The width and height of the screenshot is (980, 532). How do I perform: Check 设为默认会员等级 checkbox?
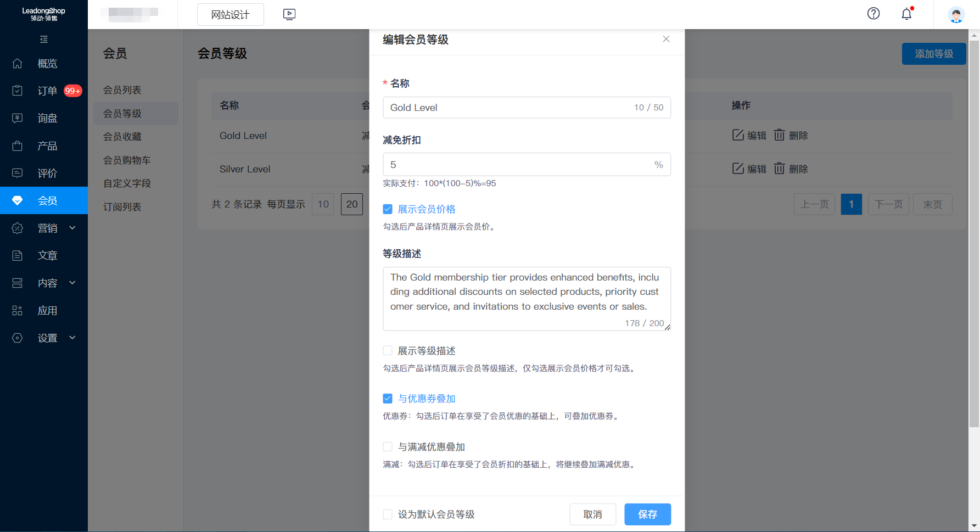click(x=388, y=514)
